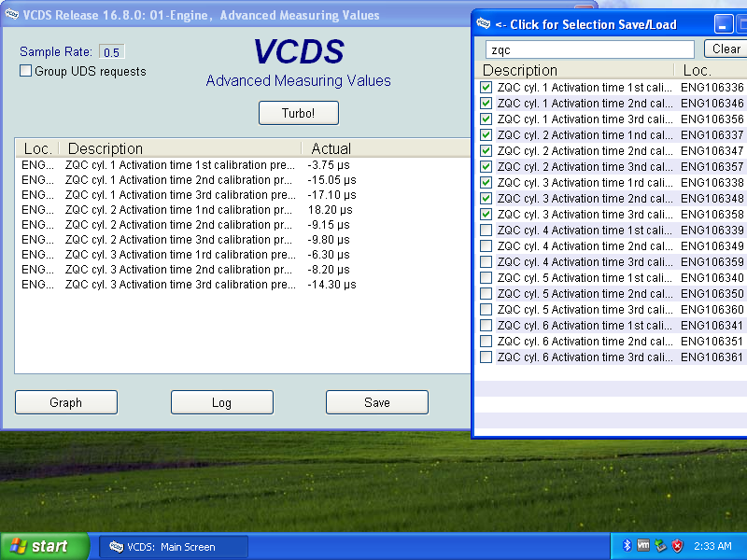This screenshot has width=747, height=560.
Task: Check ZQC cyl. 5 Activation time 3rd calibration
Action: pyautogui.click(x=486, y=310)
